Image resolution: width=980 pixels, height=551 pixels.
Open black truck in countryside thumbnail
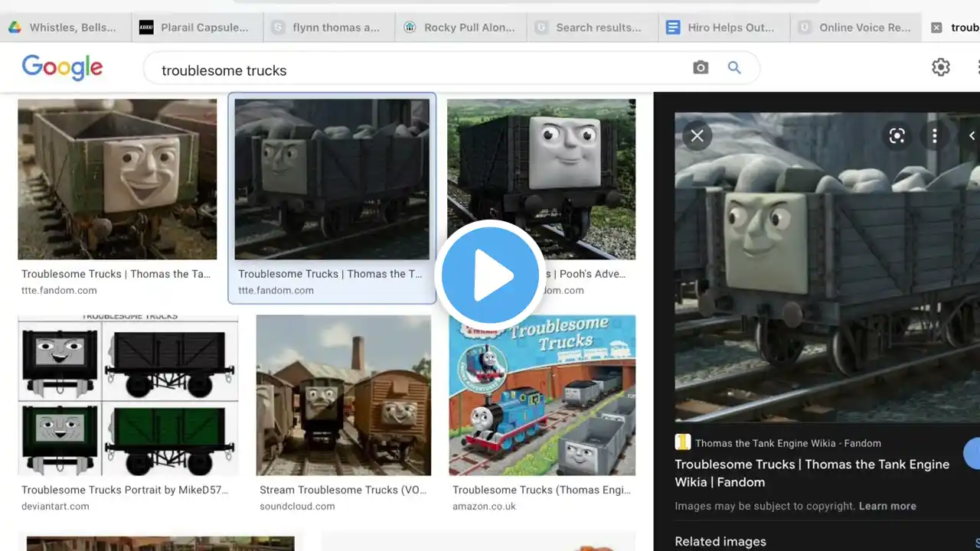[541, 179]
